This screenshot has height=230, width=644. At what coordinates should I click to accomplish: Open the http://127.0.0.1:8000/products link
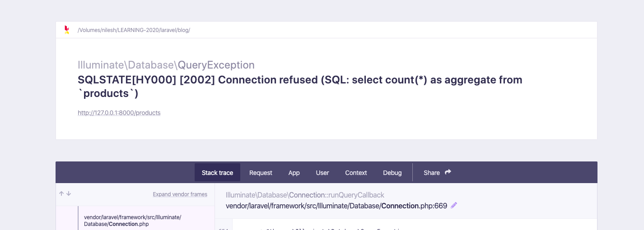pyautogui.click(x=119, y=113)
